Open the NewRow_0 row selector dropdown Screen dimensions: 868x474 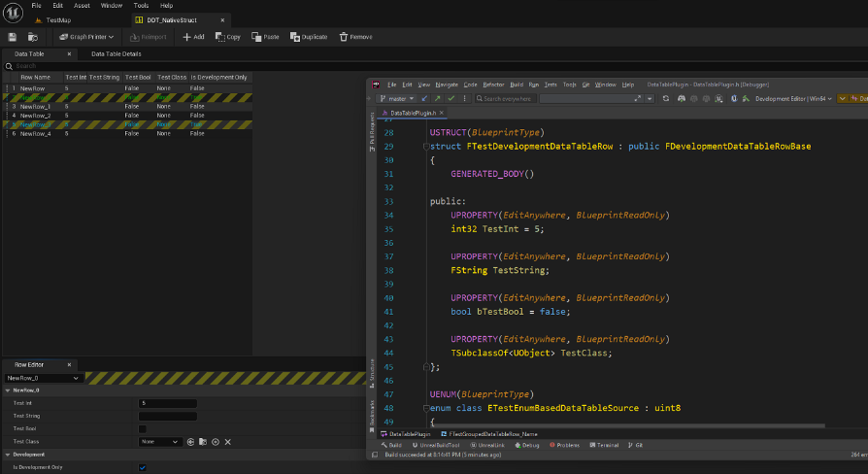[44, 378]
